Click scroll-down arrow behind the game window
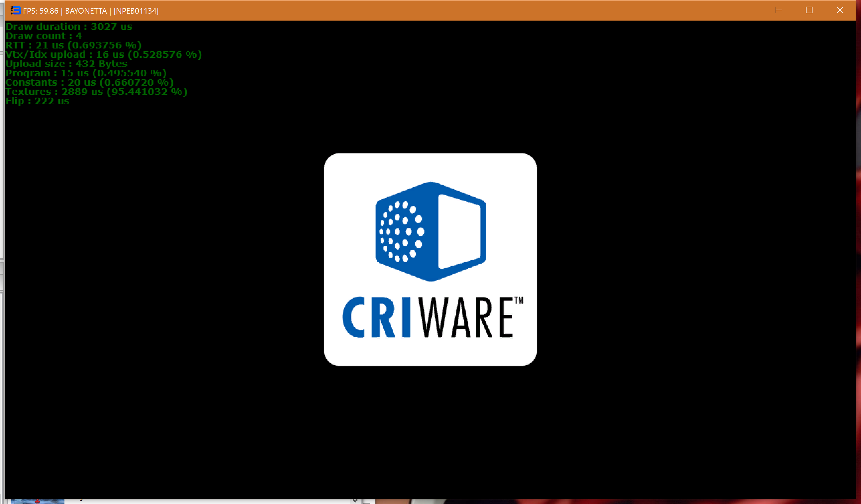 pos(355,501)
